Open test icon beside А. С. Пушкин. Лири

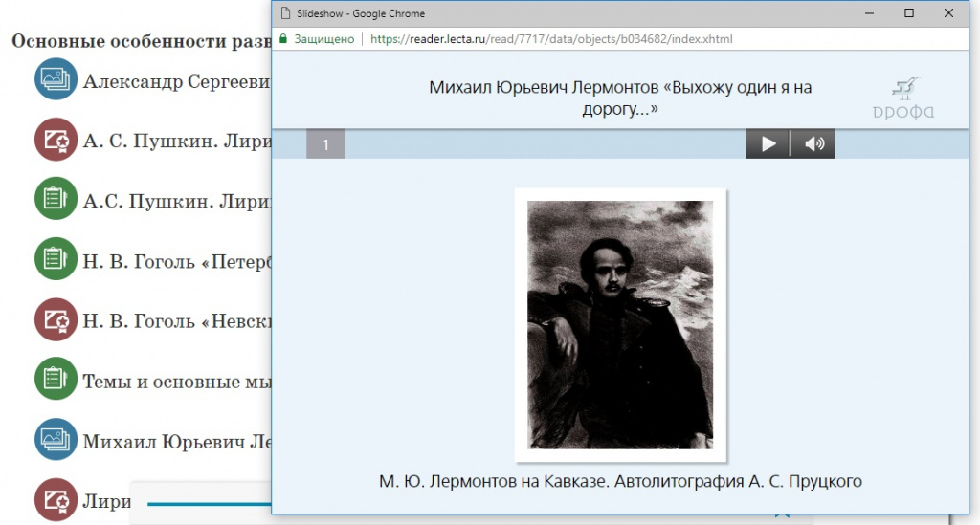[56, 140]
